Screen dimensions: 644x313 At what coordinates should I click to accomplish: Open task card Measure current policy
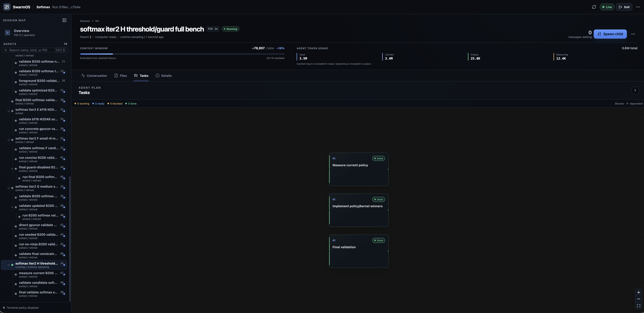[x=359, y=169]
